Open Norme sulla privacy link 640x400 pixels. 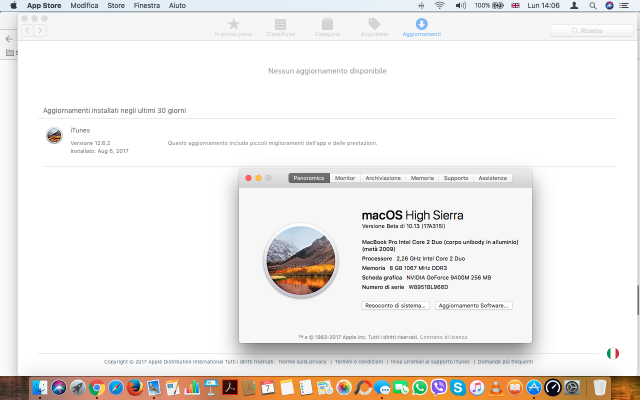(303, 362)
